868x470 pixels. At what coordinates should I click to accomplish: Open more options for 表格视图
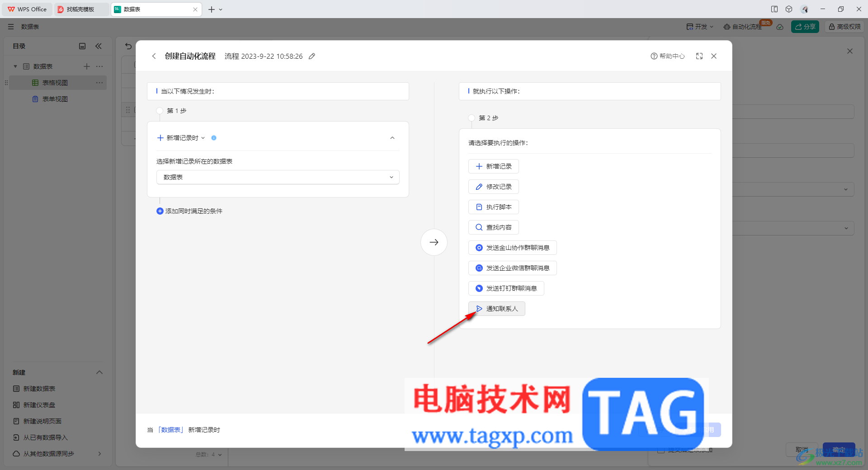99,83
